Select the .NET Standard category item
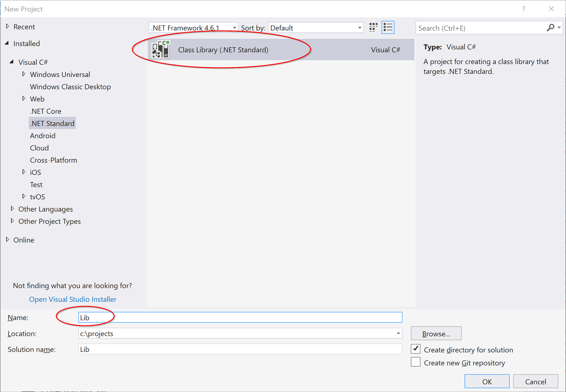Screen dimensions: 566x392 52,124
